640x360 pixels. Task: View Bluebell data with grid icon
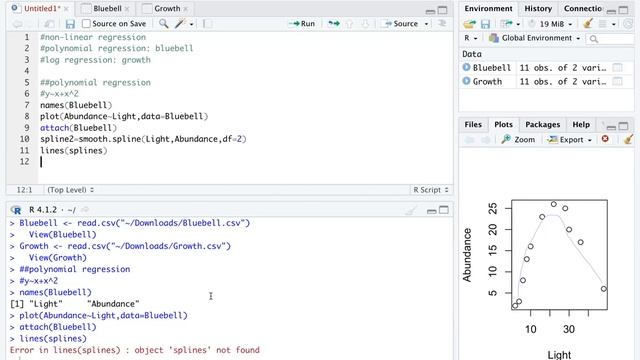[x=618, y=68]
